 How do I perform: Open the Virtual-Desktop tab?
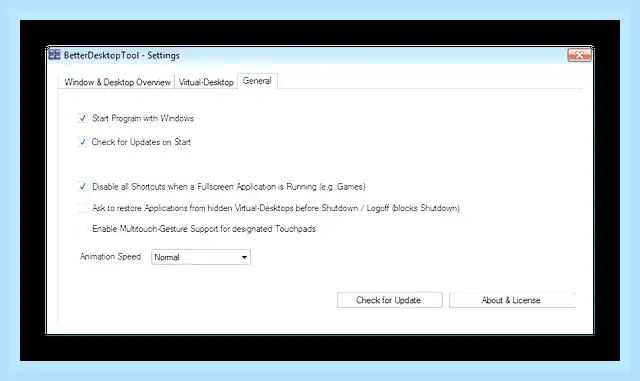[x=206, y=82]
